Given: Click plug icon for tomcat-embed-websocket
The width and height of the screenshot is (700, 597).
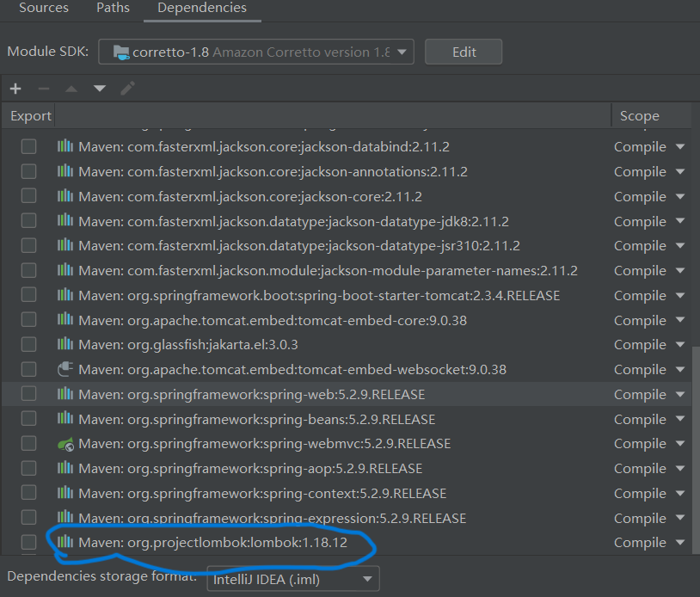Looking at the screenshot, I should coord(65,369).
